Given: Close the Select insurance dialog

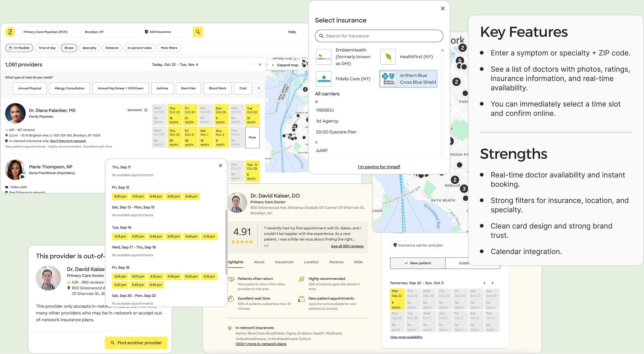Looking at the screenshot, I should pos(442,9).
